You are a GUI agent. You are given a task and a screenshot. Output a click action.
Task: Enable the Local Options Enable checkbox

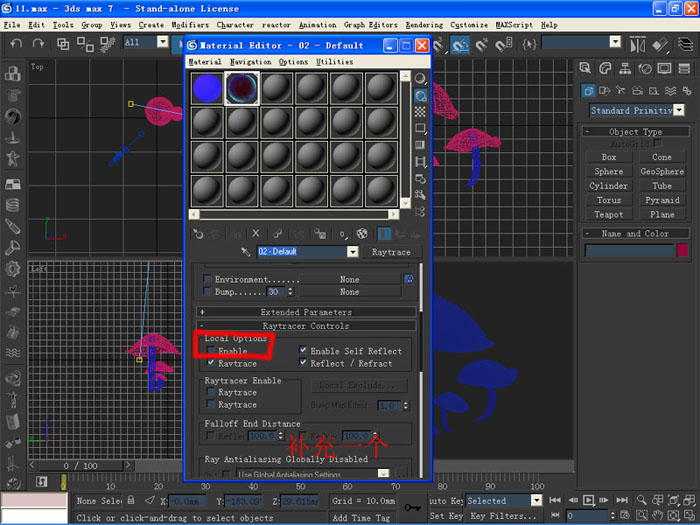pyautogui.click(x=211, y=351)
